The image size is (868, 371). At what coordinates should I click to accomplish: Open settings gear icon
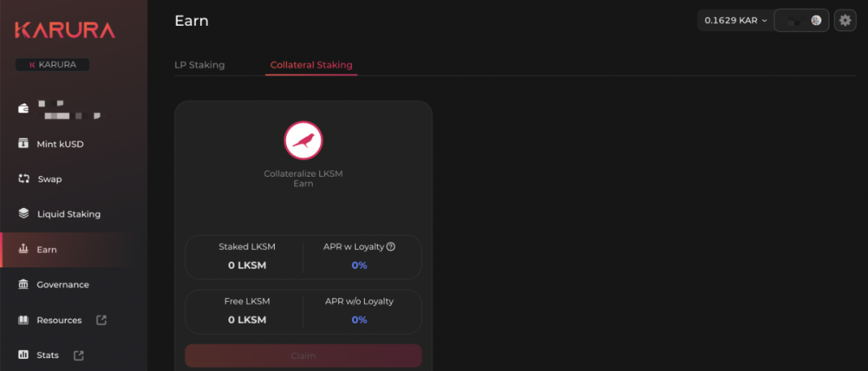(x=845, y=21)
